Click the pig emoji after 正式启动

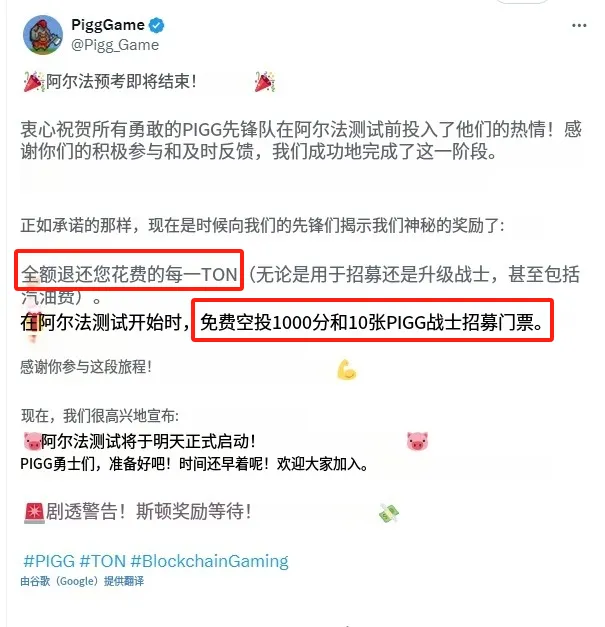417,441
